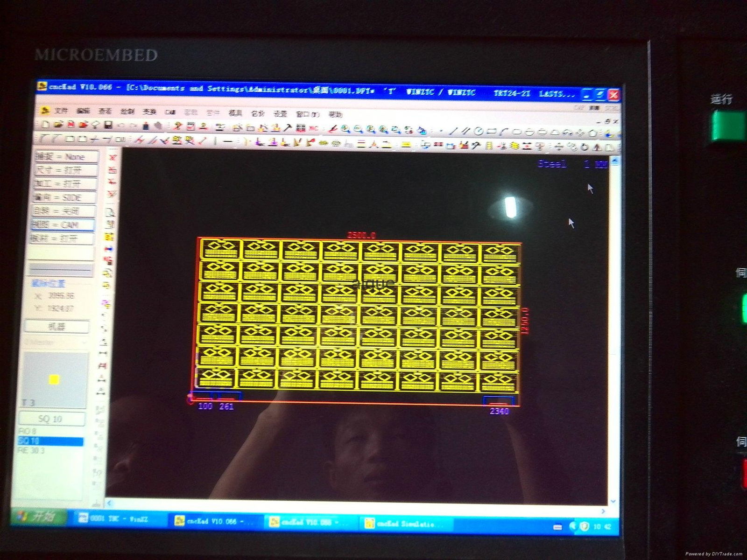Toggle the 自转 = 关闭 setting
The width and height of the screenshot is (747, 560).
pyautogui.click(x=64, y=211)
